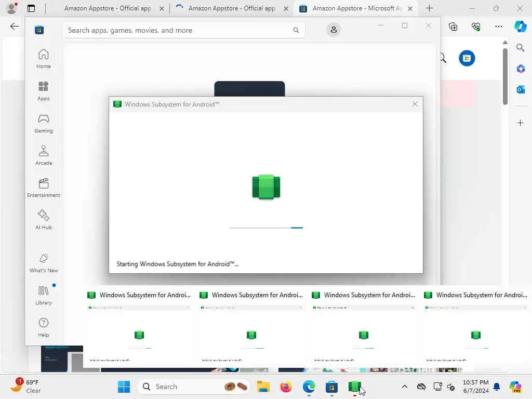
Task: Open clock showing 10:57 PM
Action: [476, 387]
